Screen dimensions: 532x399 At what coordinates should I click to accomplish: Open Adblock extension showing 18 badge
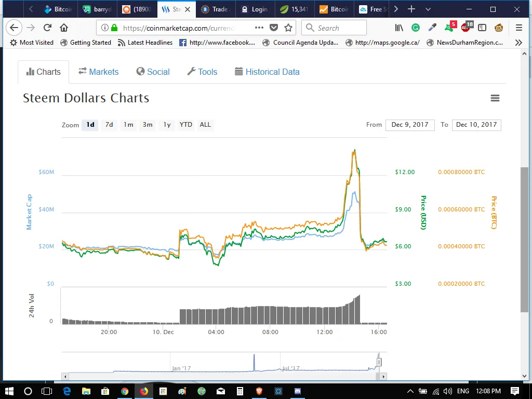(467, 27)
